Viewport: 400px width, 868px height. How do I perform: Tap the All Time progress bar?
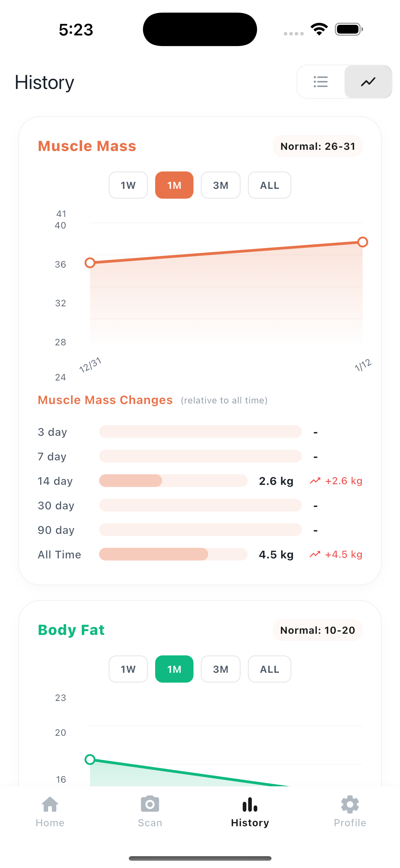pyautogui.click(x=173, y=554)
